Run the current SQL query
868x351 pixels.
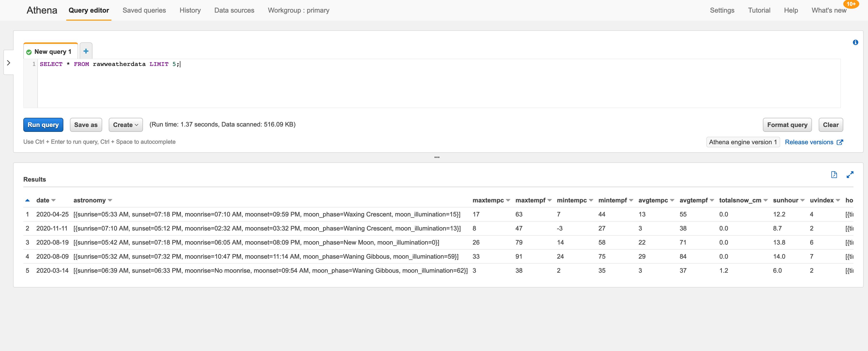pyautogui.click(x=43, y=125)
